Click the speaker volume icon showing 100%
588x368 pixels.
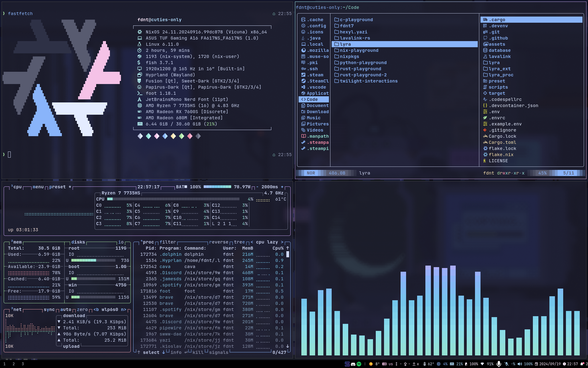520,364
